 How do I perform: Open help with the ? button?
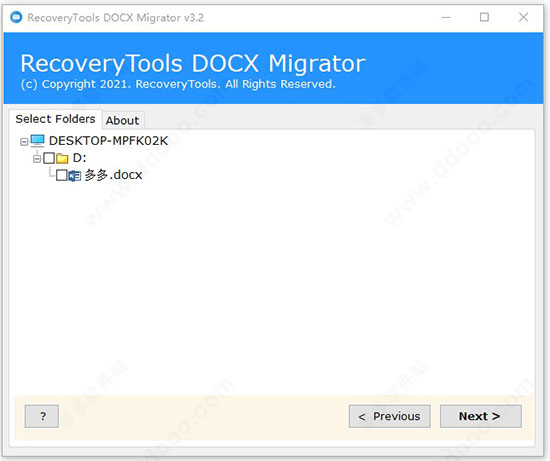point(42,416)
